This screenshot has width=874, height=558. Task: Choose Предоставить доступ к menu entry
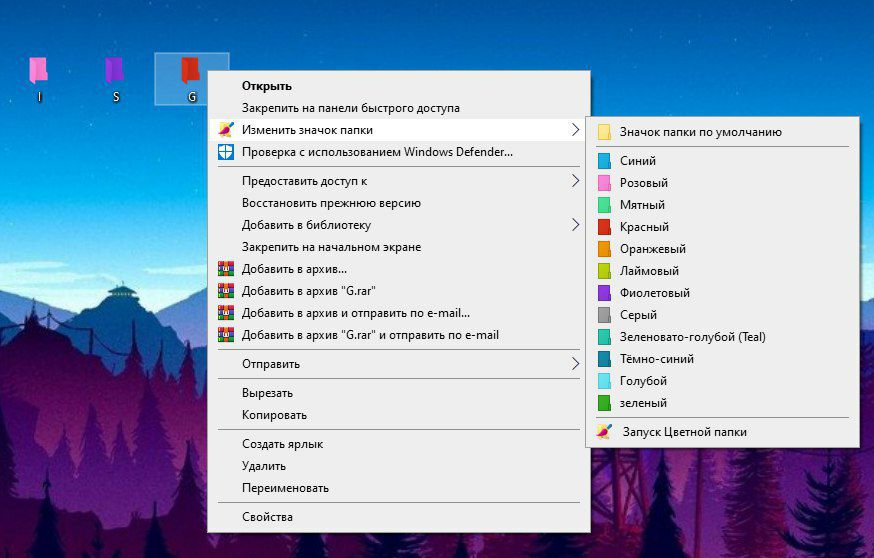pos(399,181)
